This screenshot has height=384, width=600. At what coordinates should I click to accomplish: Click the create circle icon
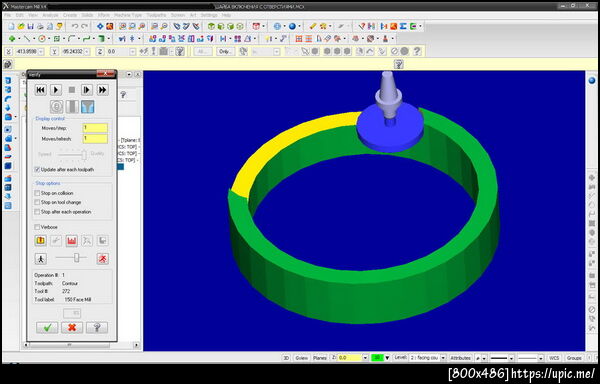(x=42, y=39)
